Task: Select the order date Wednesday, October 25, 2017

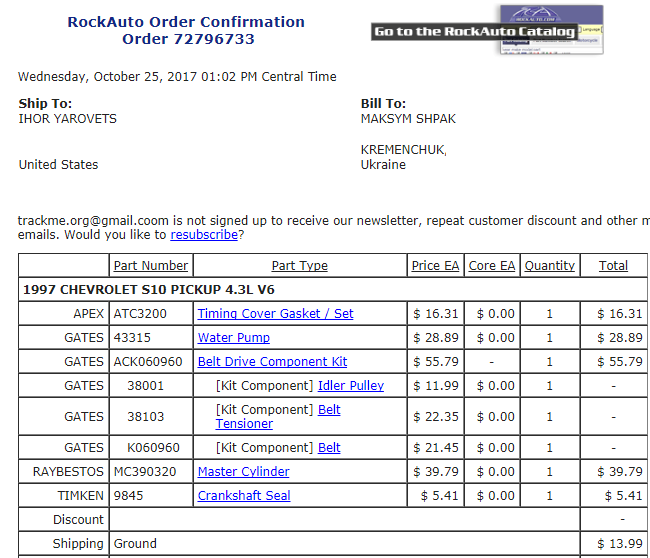Action: [107, 77]
